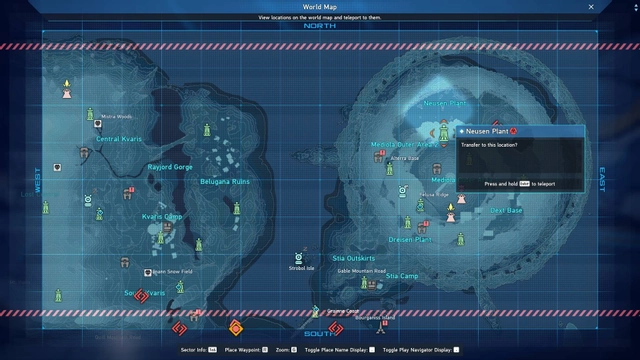Select the Ihana Snow Field marker icon

coord(148,272)
